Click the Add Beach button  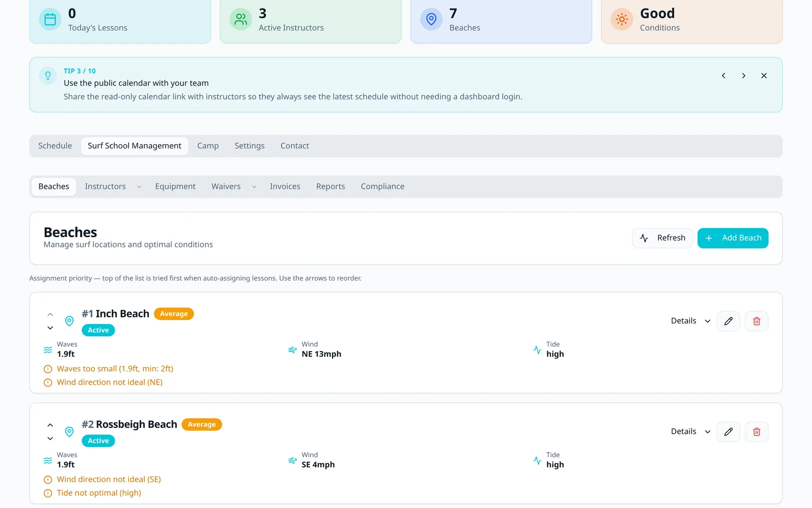tap(733, 238)
